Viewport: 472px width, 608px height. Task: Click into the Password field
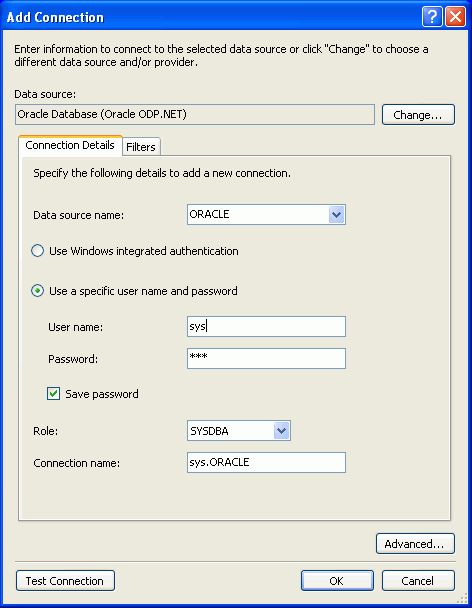[266, 358]
